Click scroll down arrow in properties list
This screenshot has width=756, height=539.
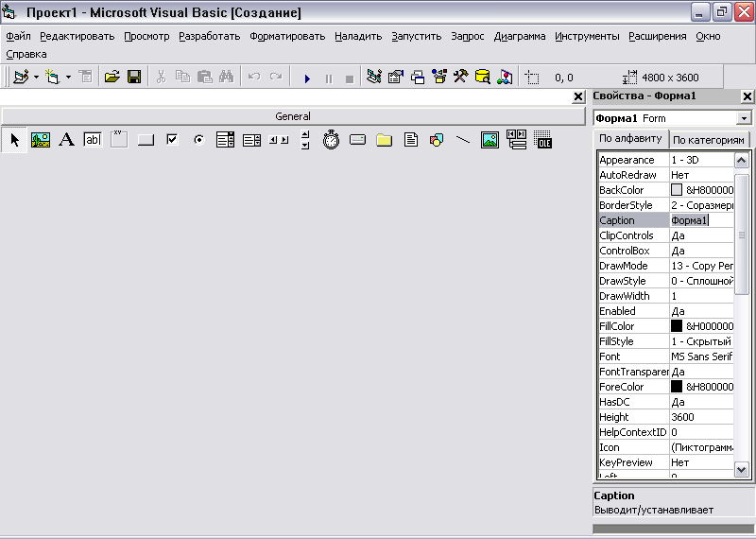coord(741,468)
